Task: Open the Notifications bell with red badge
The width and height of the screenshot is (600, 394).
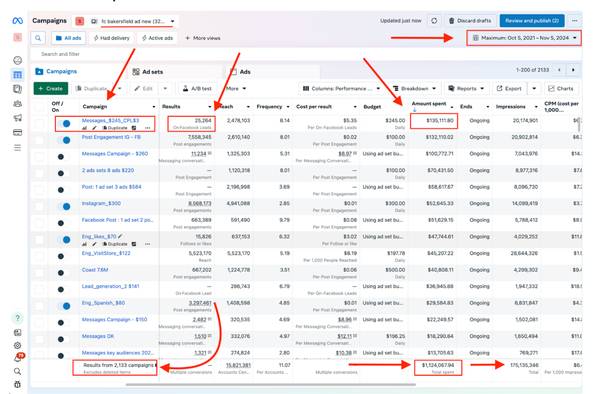Action: tap(18, 358)
